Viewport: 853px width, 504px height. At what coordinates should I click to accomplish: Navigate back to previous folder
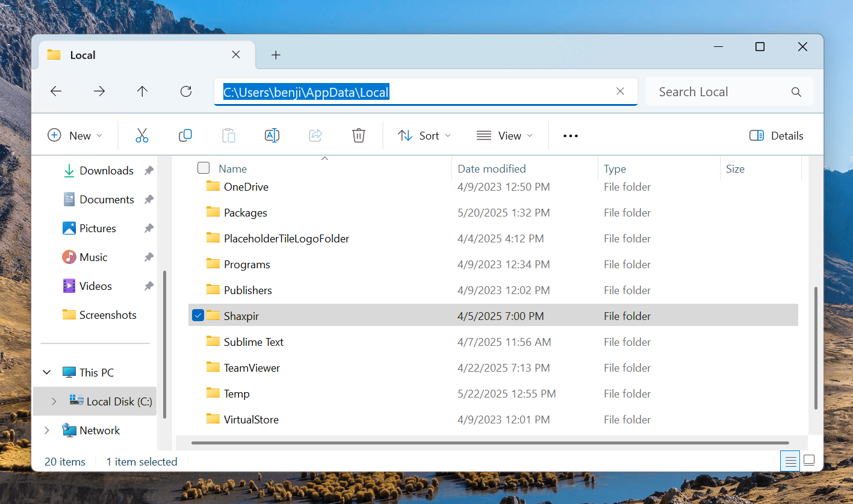tap(56, 91)
